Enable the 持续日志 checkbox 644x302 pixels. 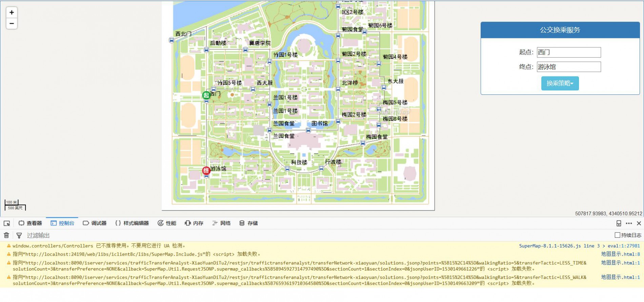tap(618, 235)
